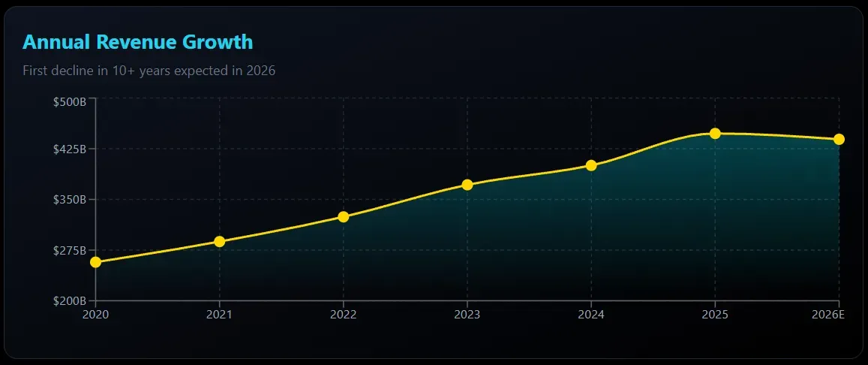
Task: Select the $200B baseline axis label
Action: (70, 300)
